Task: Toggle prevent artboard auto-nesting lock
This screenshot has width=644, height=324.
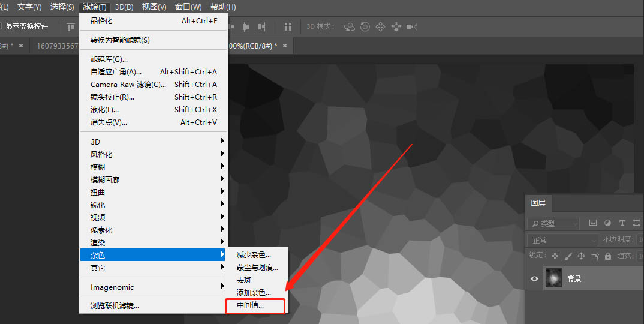Action: [594, 256]
